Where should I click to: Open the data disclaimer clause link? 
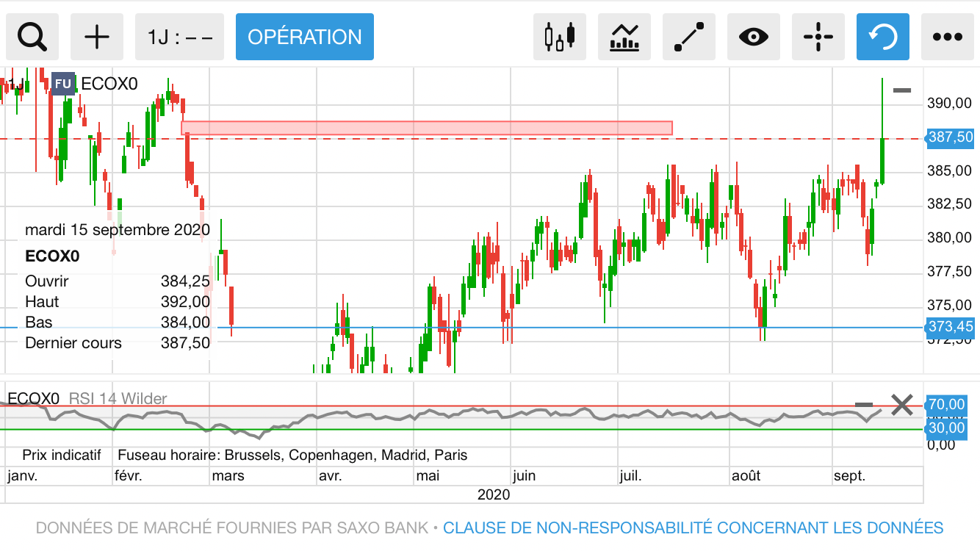pyautogui.click(x=693, y=527)
